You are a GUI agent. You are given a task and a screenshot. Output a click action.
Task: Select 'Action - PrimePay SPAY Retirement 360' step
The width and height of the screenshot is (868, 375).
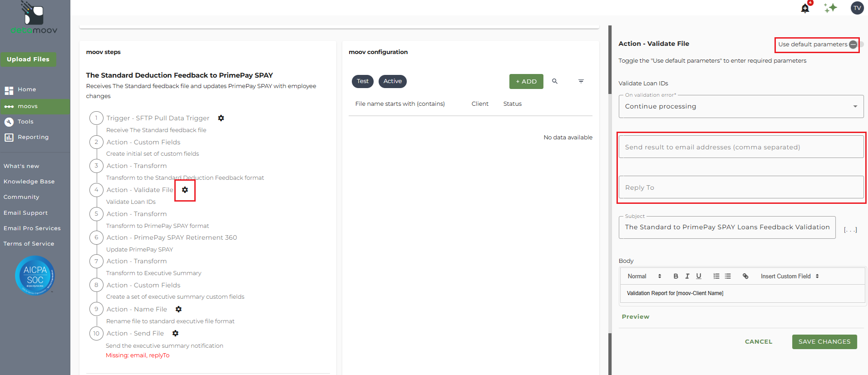(x=172, y=237)
